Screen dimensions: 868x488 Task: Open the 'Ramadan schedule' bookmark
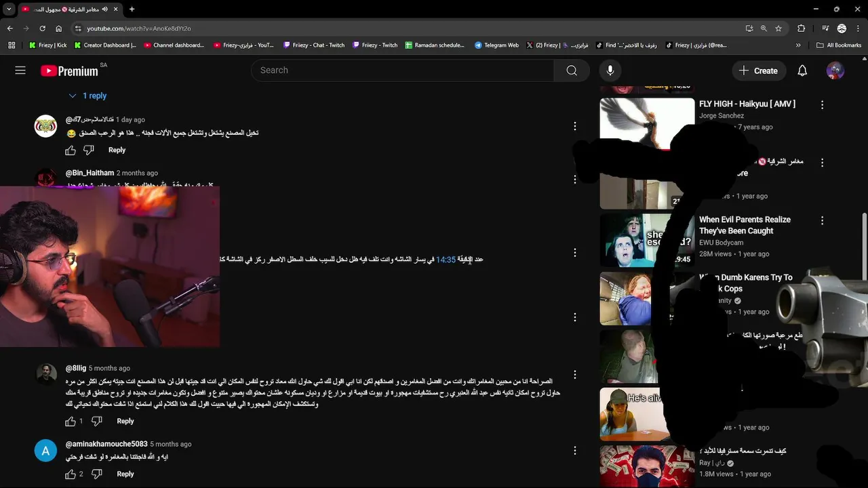435,45
